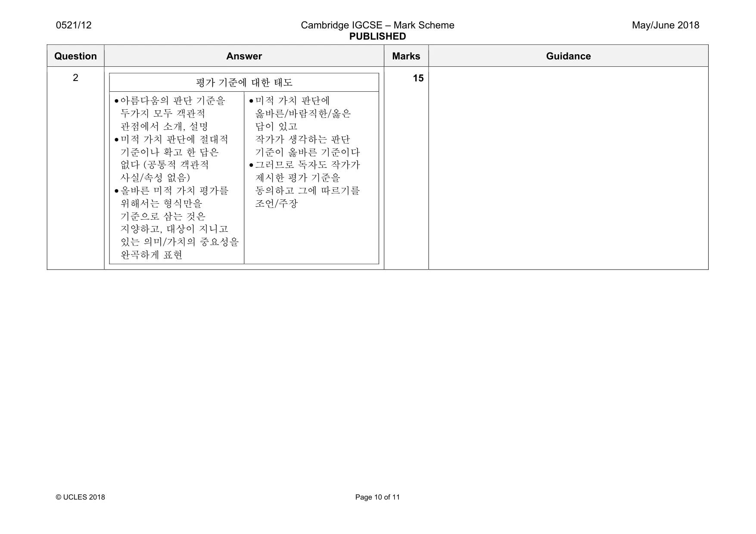Click the marks value 15
Image resolution: width=756 pixels, height=534 pixels.
click(x=418, y=78)
